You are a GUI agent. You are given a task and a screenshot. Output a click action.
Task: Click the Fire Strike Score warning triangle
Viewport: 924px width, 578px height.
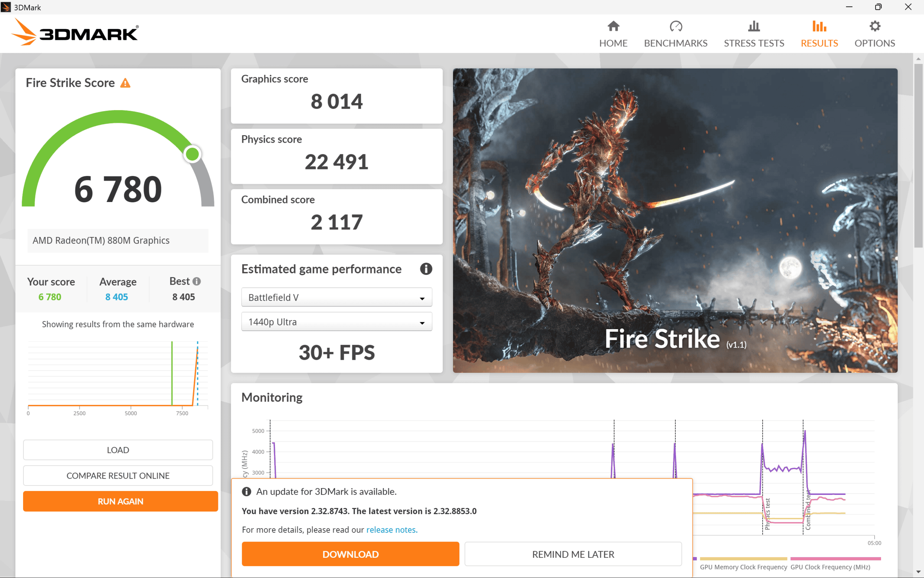click(125, 83)
